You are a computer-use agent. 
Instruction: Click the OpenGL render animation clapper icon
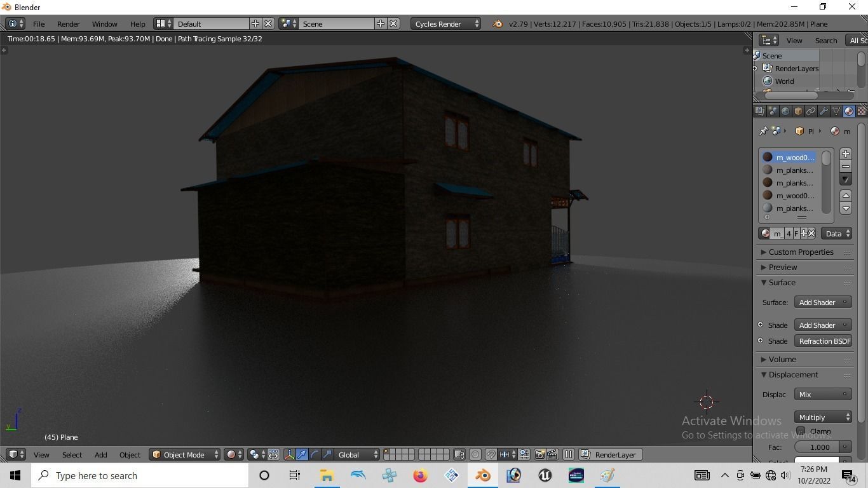click(552, 455)
